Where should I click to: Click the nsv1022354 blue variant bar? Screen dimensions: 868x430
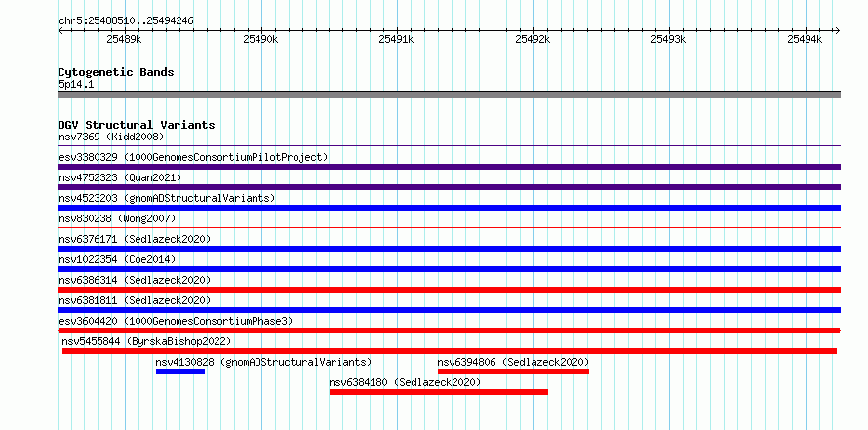pos(449,269)
